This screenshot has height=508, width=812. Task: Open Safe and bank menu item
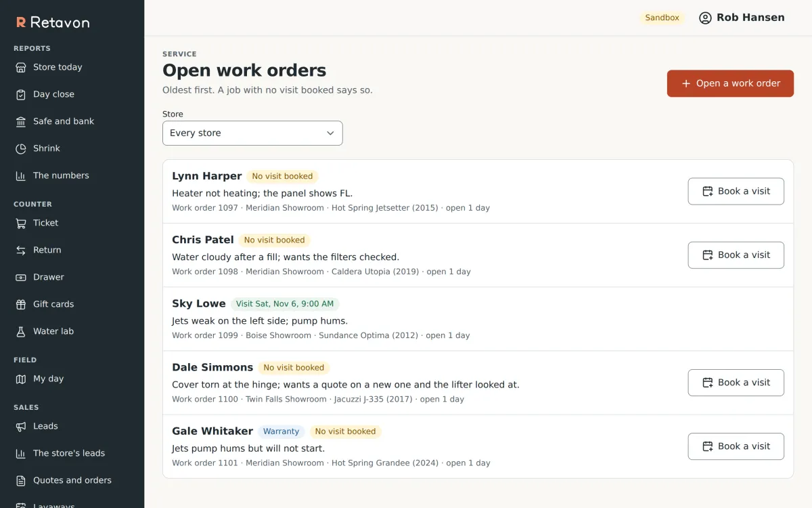coord(72,121)
